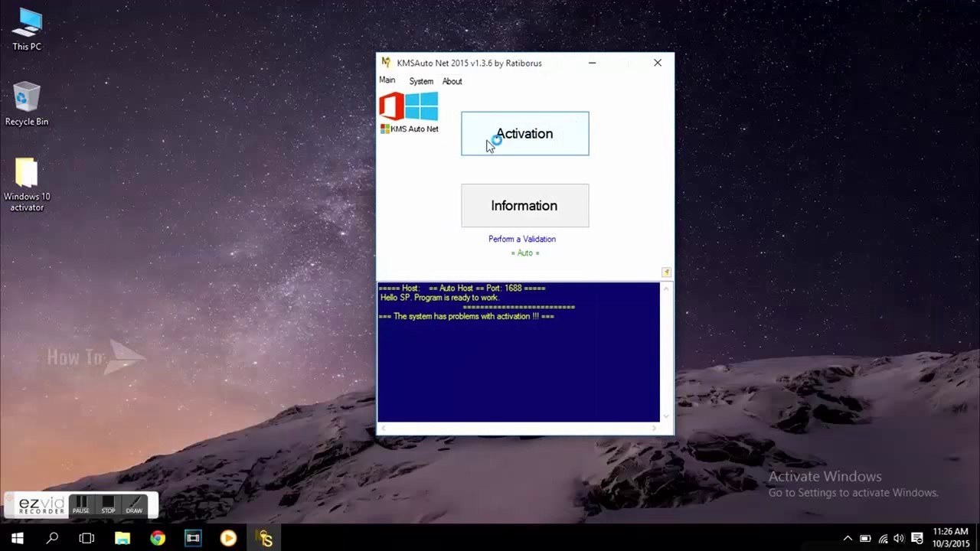Select the Windows 10 activator folder
The width and height of the screenshot is (980, 551).
click(27, 184)
